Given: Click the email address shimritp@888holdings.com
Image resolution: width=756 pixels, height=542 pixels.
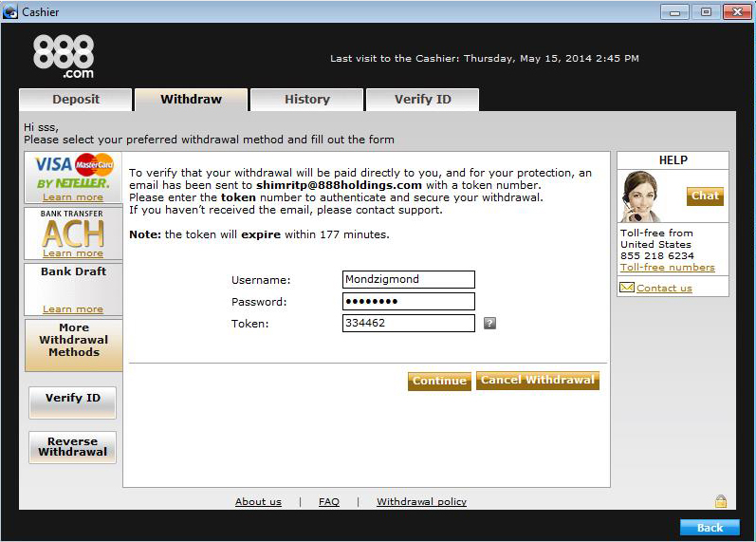Looking at the screenshot, I should point(339,185).
